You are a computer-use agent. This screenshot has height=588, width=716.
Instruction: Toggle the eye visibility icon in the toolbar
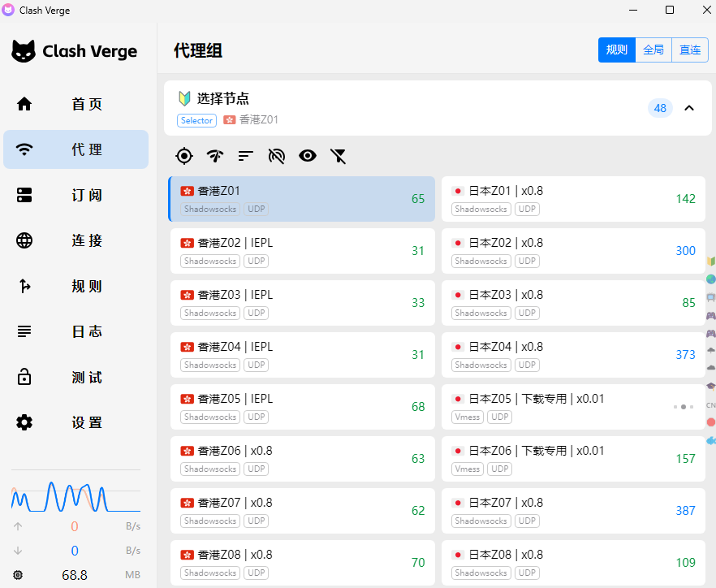click(307, 155)
